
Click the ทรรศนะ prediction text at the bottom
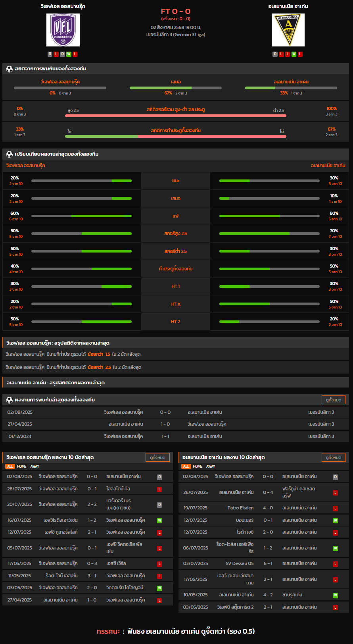click(176, 631)
